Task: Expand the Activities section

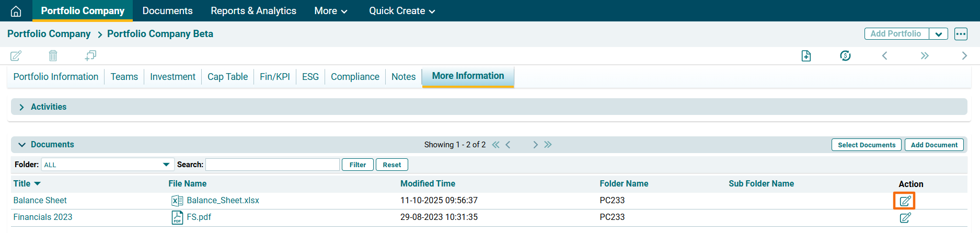Action: 22,107
